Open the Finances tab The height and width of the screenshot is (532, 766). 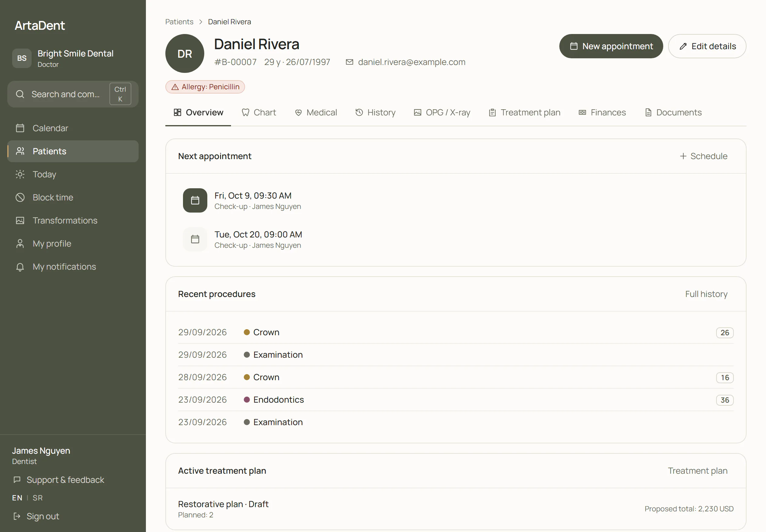click(602, 112)
